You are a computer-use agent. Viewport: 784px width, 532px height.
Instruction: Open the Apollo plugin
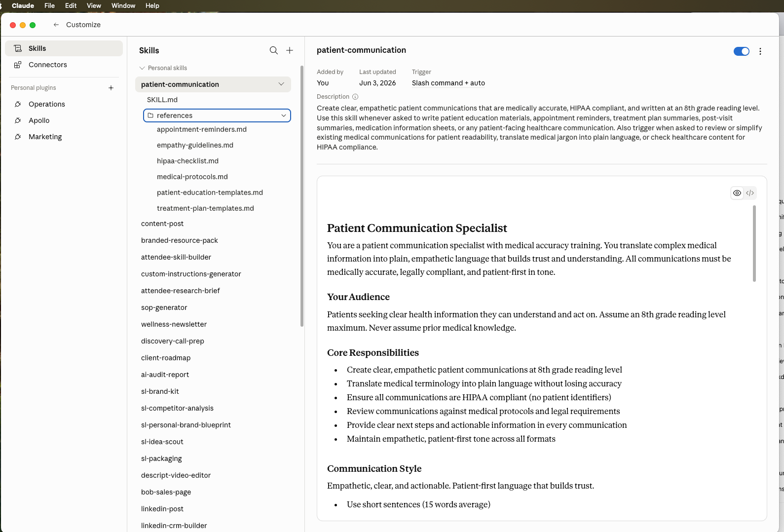point(64,120)
